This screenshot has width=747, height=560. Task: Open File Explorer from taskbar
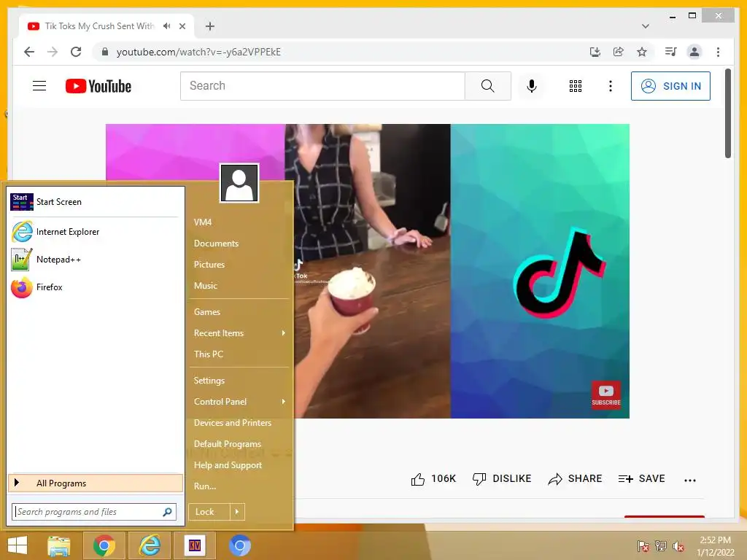pyautogui.click(x=59, y=545)
